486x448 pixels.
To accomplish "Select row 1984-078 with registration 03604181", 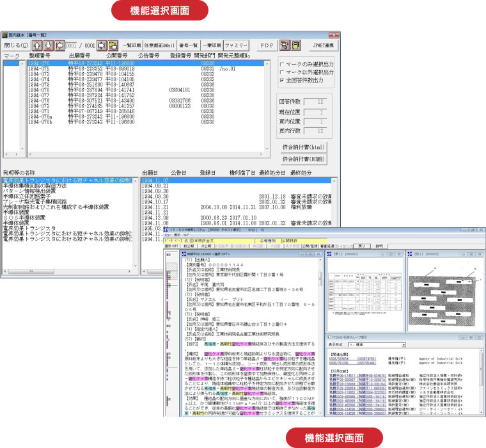I will 146,90.
